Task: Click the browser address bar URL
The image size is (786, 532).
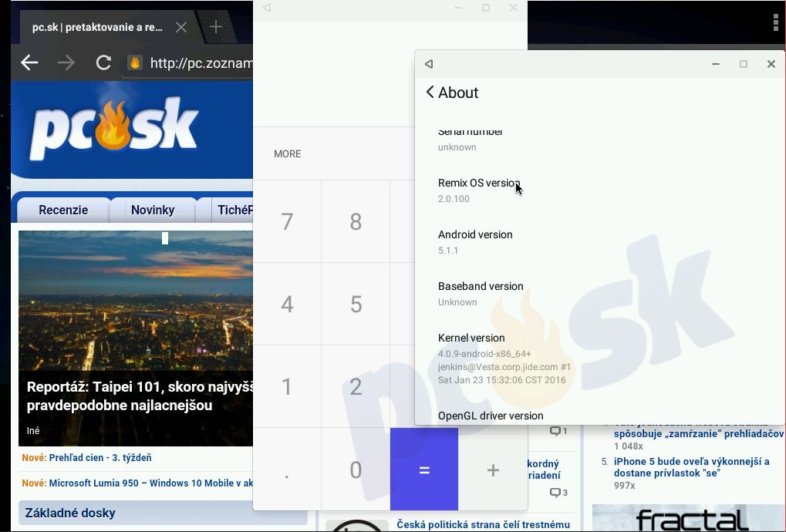Action: click(201, 63)
